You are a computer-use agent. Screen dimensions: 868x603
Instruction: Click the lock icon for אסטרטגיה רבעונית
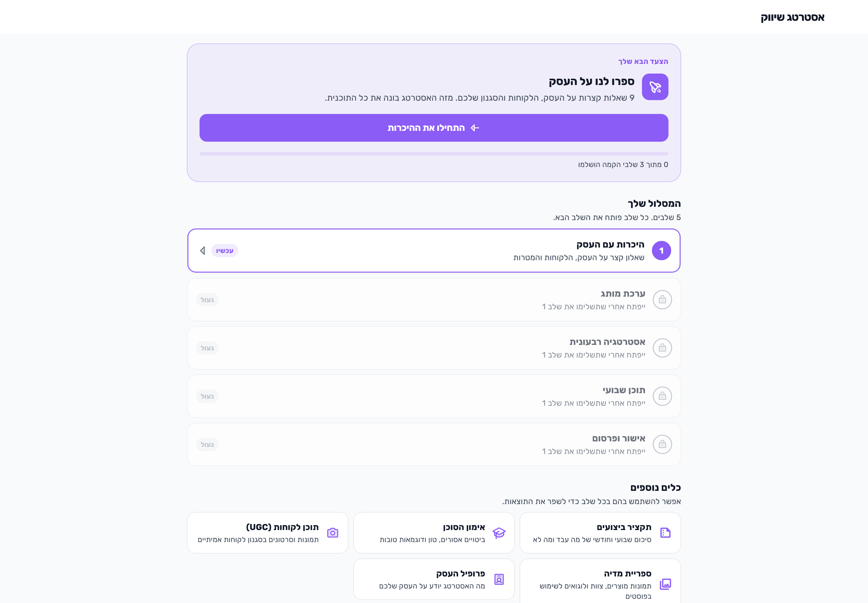[662, 348]
